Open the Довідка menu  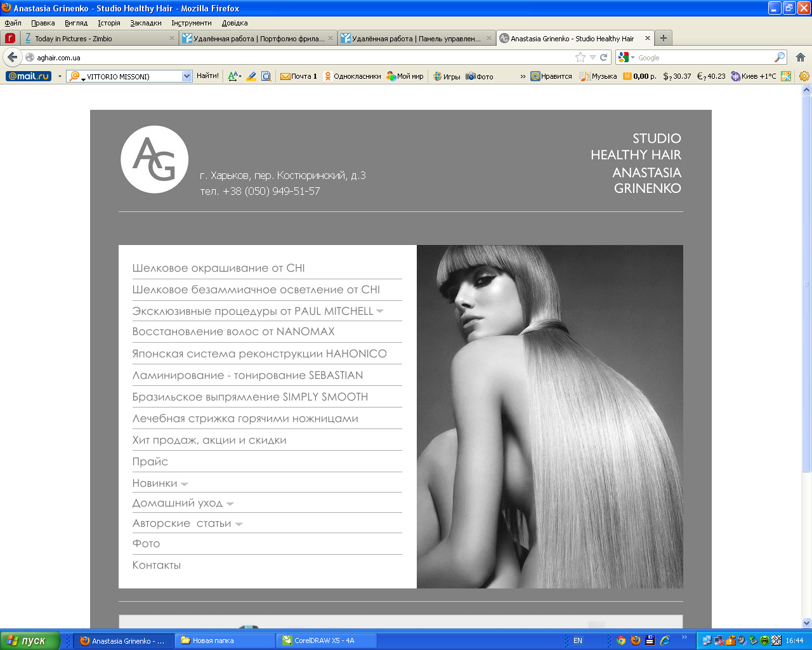point(235,23)
